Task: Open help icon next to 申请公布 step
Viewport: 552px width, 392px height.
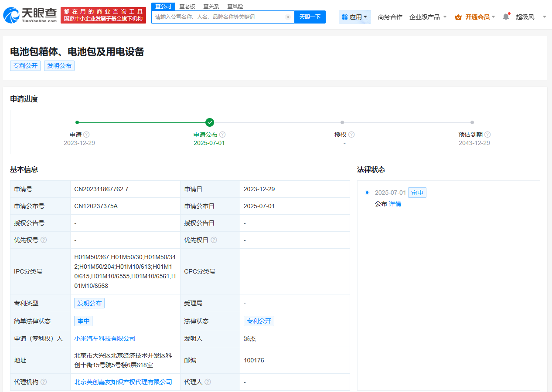Action: (222, 135)
